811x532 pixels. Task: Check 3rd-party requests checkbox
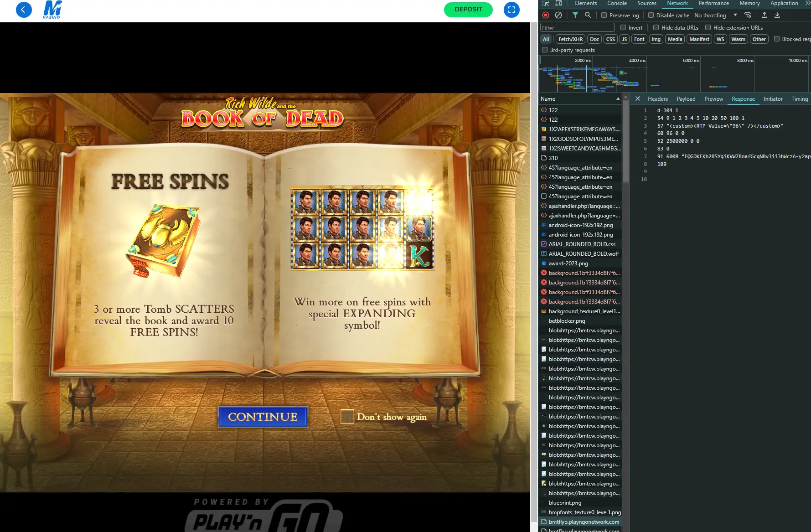[x=545, y=50]
